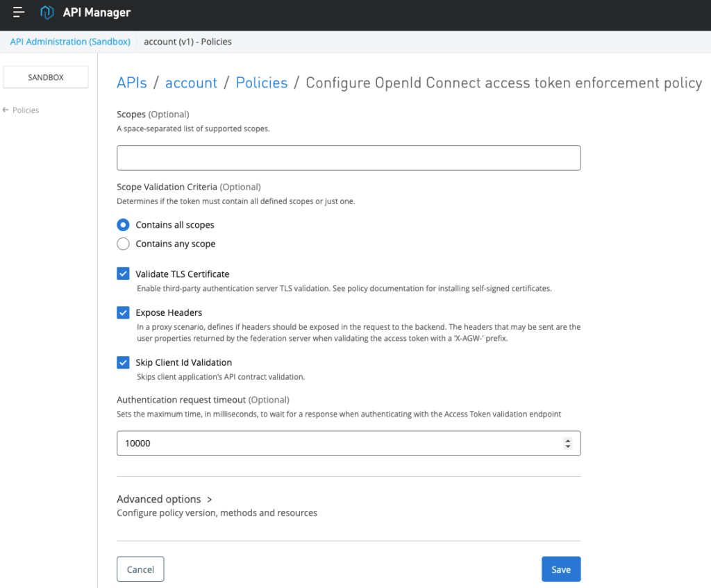Open the SANDBOX environment selector

point(46,77)
